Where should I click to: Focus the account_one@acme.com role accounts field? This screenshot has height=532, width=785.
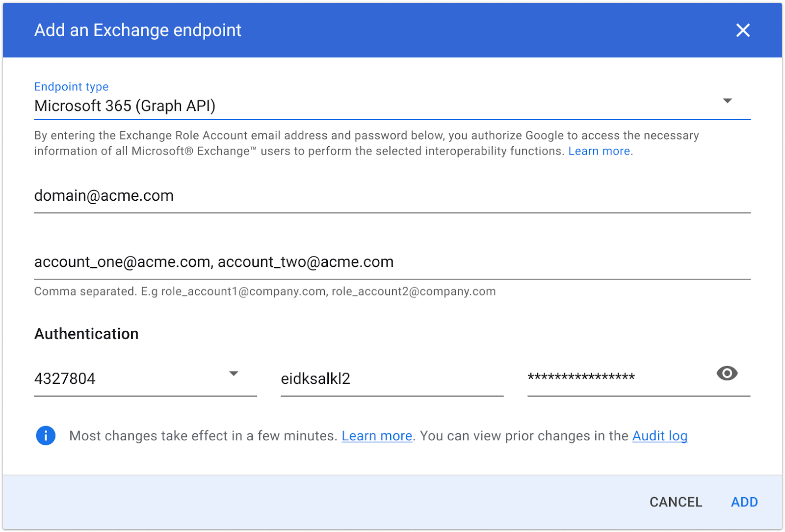click(x=392, y=262)
